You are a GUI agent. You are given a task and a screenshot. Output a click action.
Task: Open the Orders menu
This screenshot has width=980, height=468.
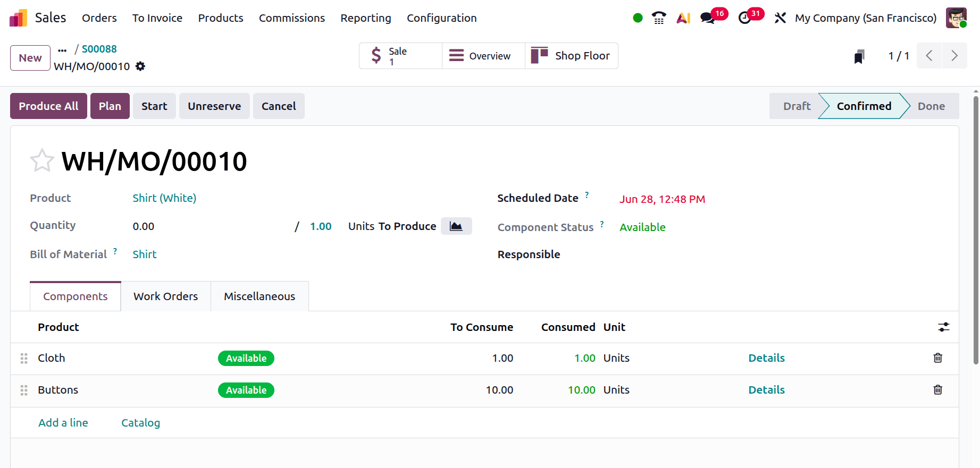(x=99, y=18)
